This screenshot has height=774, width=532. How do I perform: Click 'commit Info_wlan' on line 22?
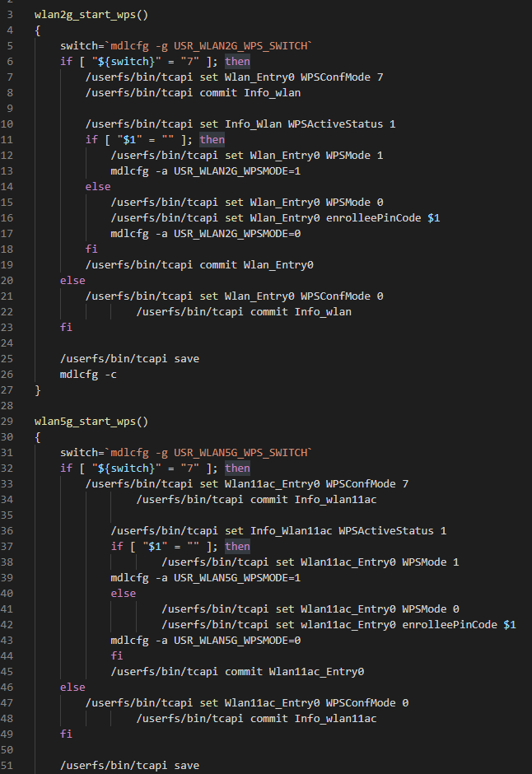tap(301, 312)
